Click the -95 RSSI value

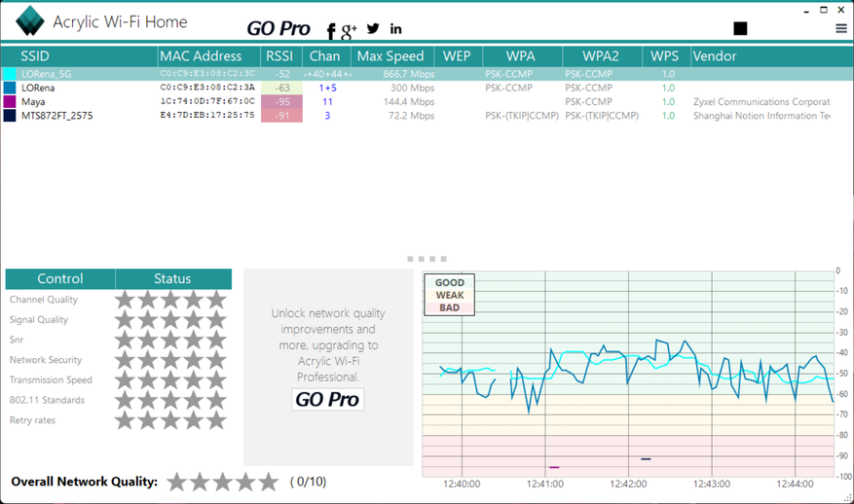click(x=281, y=102)
